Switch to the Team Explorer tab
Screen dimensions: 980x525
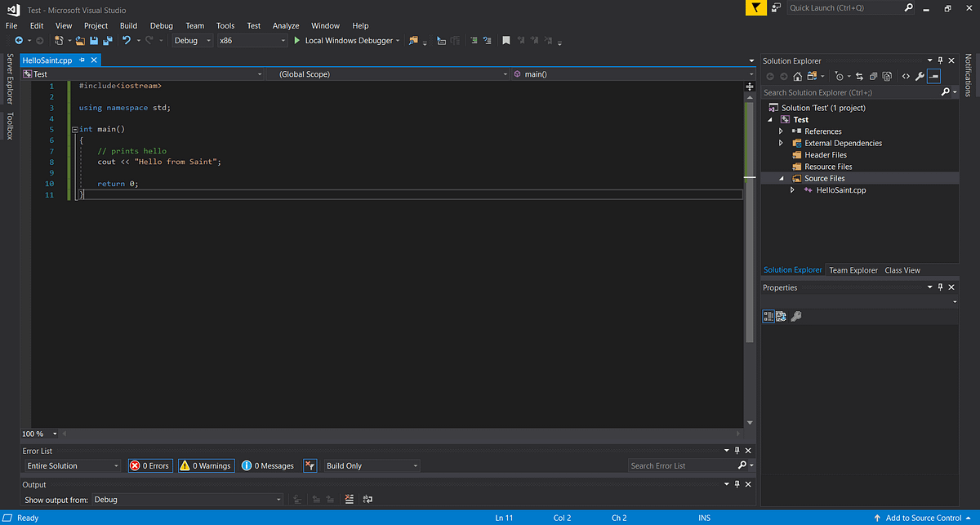(853, 269)
